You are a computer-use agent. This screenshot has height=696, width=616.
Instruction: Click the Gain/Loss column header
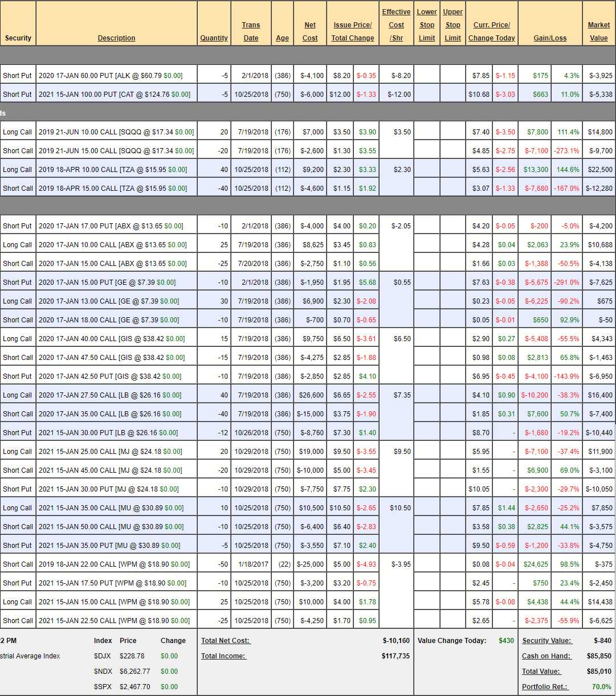[x=550, y=38]
